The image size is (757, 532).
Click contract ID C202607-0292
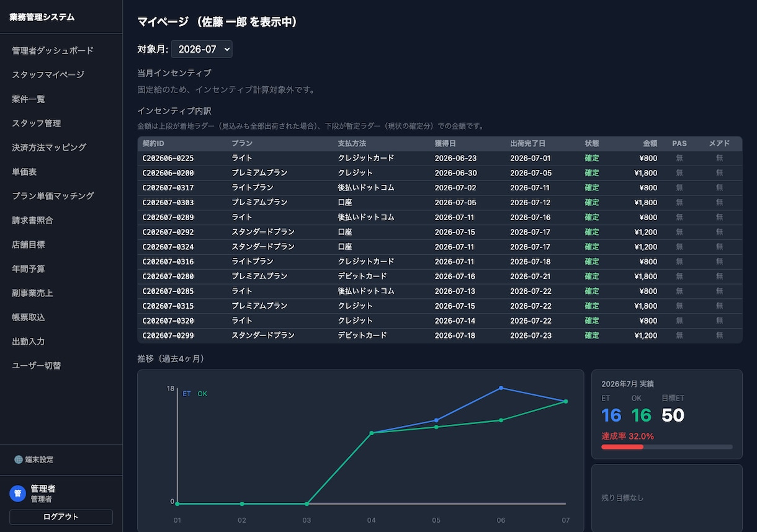point(168,232)
